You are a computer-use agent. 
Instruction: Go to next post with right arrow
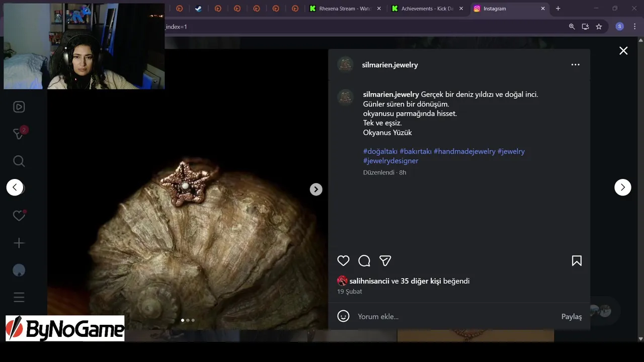coord(622,187)
